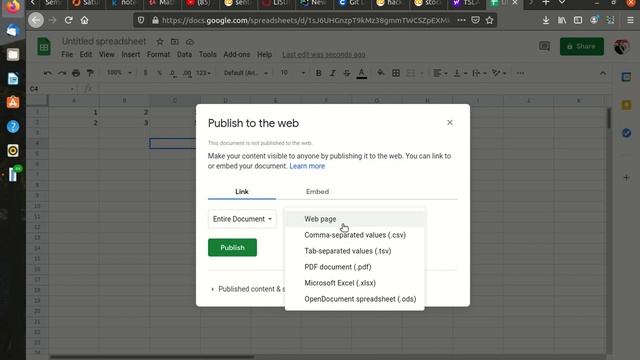Open the Files app in the dock
Viewport: 640px width, 360px height.
(x=13, y=54)
